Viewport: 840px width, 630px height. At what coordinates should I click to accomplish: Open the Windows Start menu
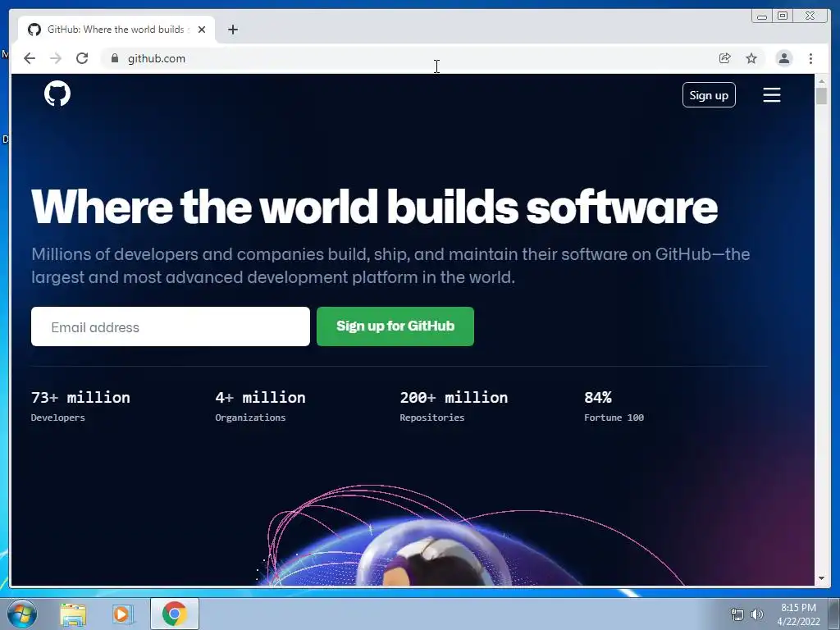[21, 614]
